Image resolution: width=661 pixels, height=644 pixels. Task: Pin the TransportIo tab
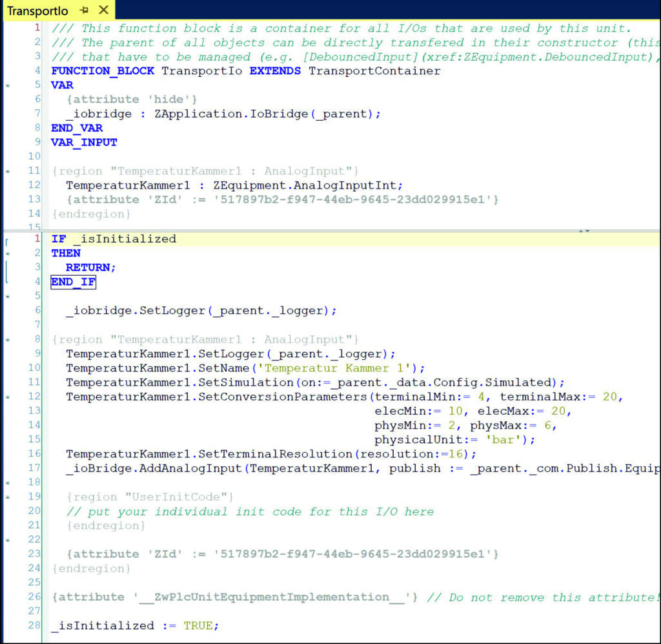[x=85, y=10]
